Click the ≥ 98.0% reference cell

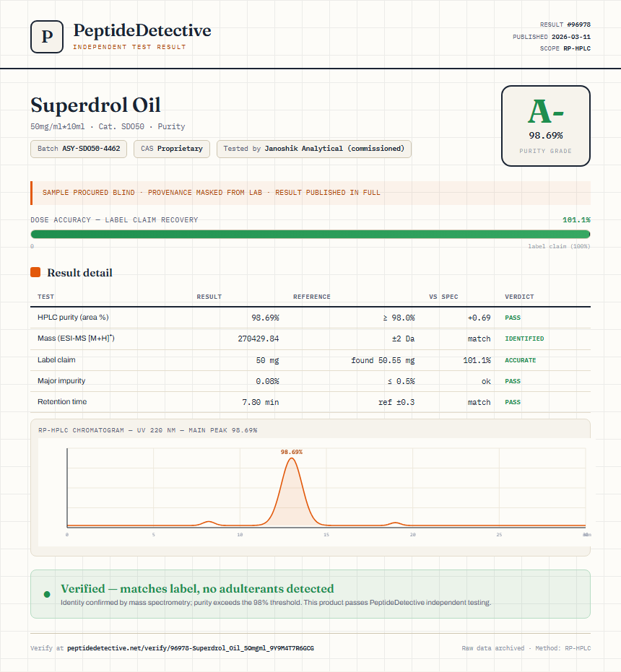point(399,318)
